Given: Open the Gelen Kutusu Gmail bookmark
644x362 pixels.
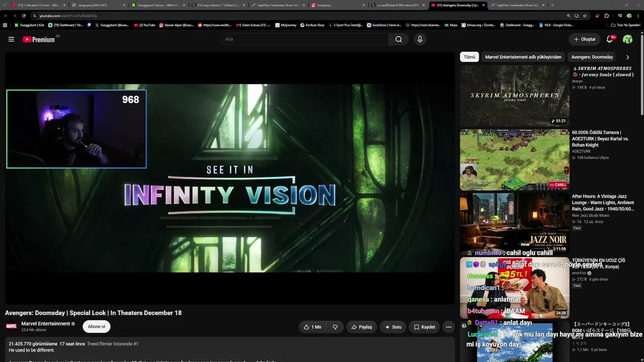Looking at the screenshot, I should click(x=253, y=25).
